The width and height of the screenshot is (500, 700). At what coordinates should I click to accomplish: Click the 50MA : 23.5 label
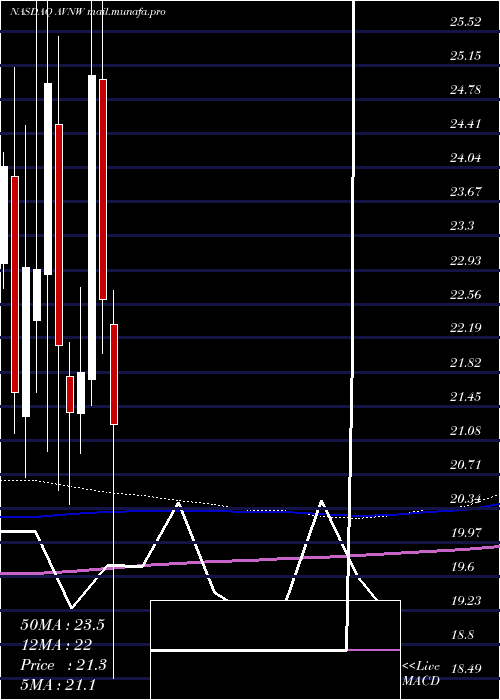tap(62, 624)
